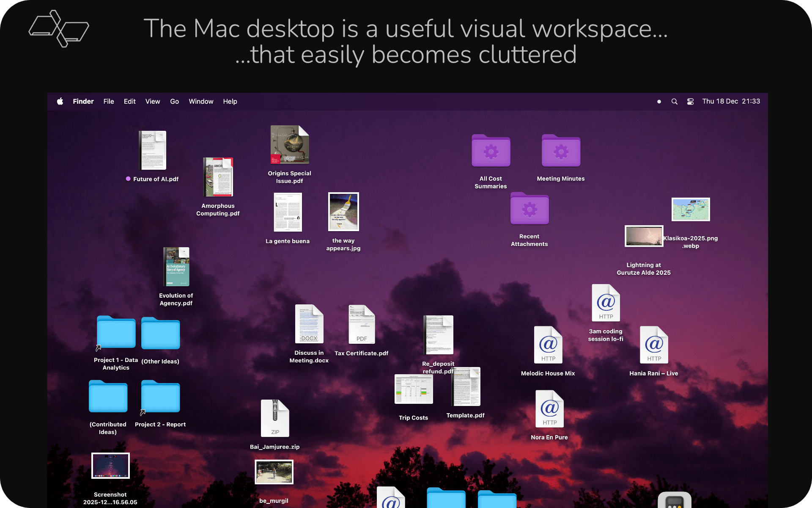Image resolution: width=812 pixels, height=508 pixels.
Task: Select the way appears.jpg thumbnail
Action: (x=343, y=212)
